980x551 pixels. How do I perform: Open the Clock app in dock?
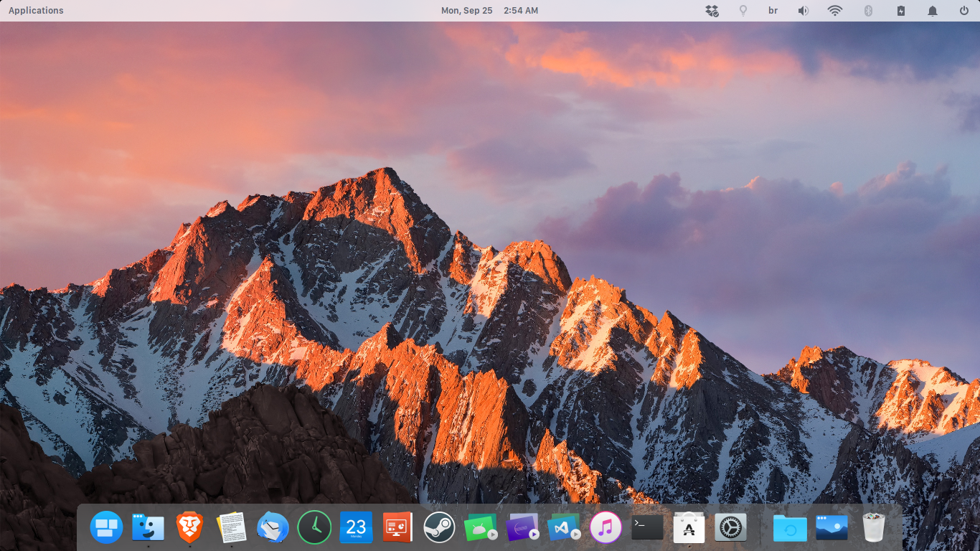(x=314, y=527)
